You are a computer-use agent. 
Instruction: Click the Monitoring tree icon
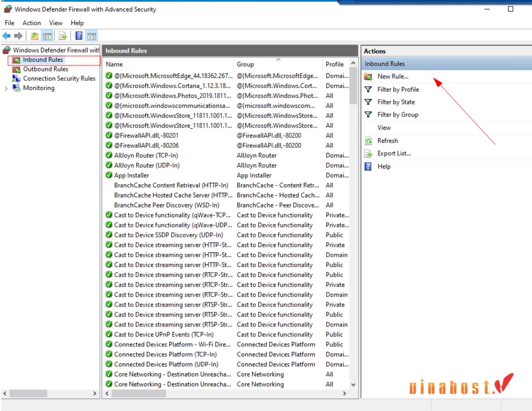point(16,88)
